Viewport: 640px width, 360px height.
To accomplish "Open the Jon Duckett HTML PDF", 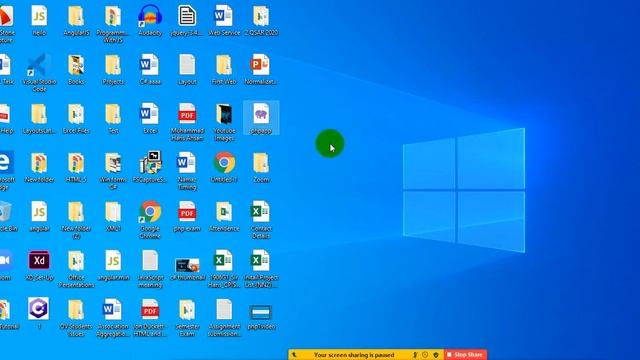I will 150,318.
